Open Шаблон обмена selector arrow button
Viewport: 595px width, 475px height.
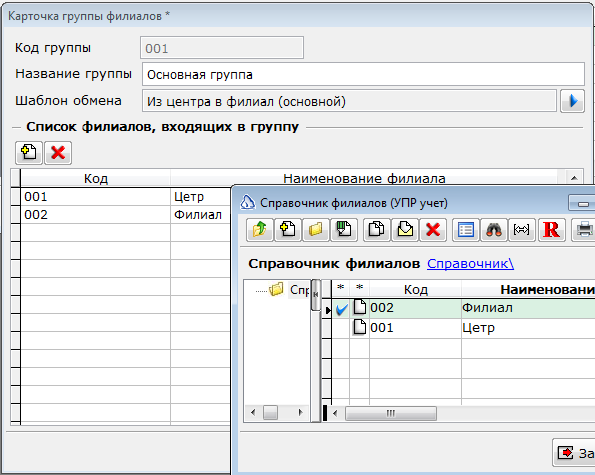coord(572,101)
